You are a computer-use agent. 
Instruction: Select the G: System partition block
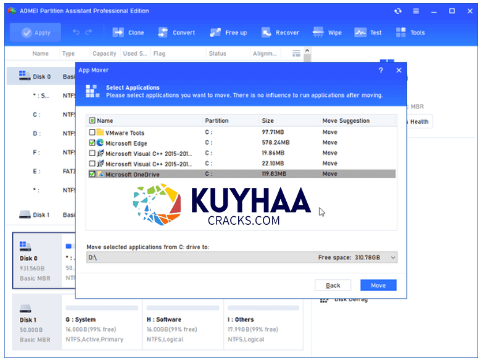tap(102, 322)
